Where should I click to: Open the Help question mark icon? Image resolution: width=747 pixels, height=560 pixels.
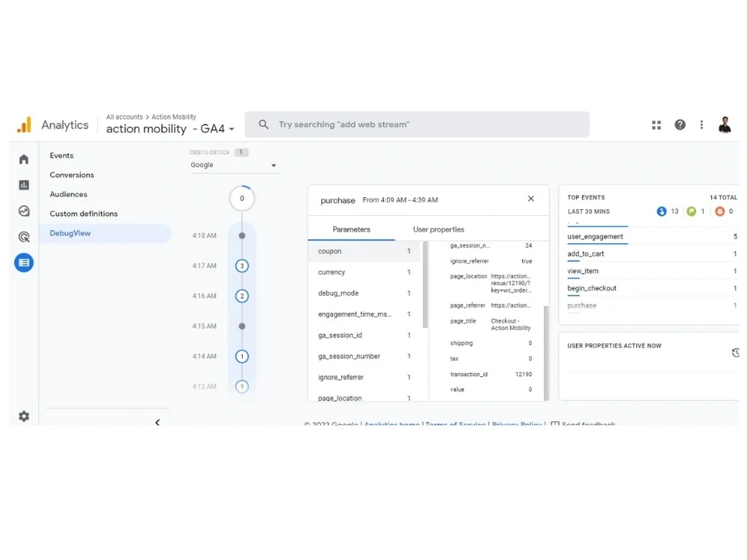pyautogui.click(x=680, y=125)
